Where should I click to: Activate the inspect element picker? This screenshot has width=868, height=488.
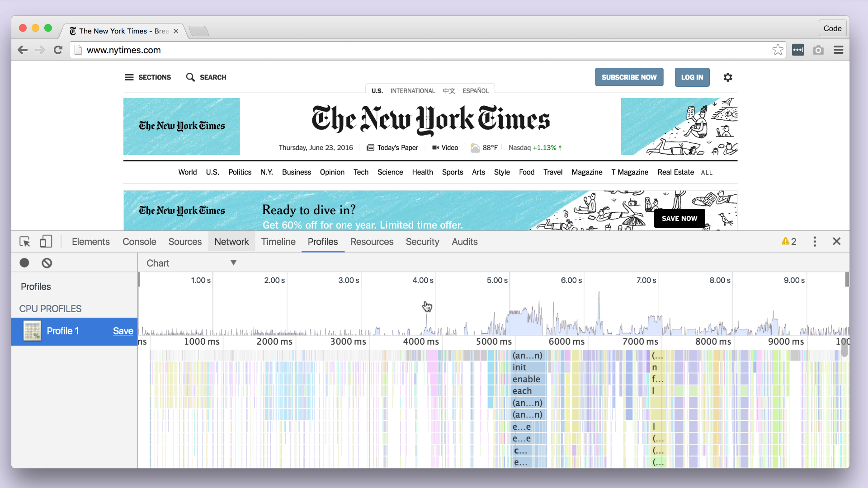(x=25, y=242)
